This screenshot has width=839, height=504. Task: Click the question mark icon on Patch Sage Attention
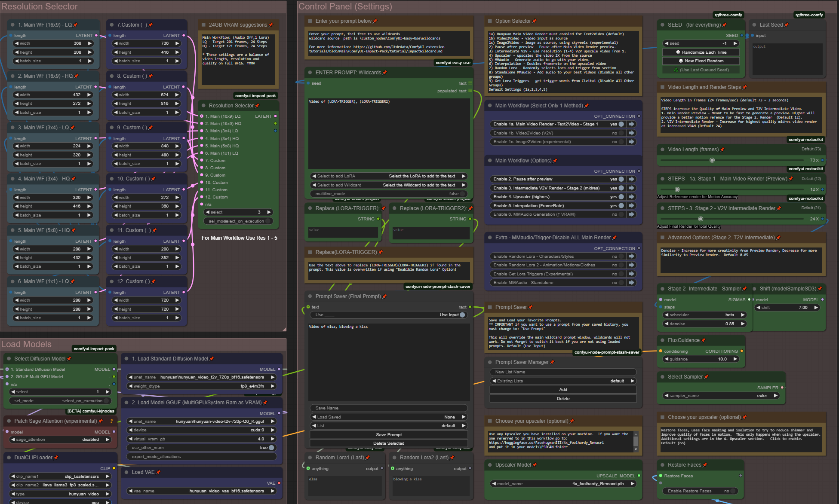tap(111, 421)
